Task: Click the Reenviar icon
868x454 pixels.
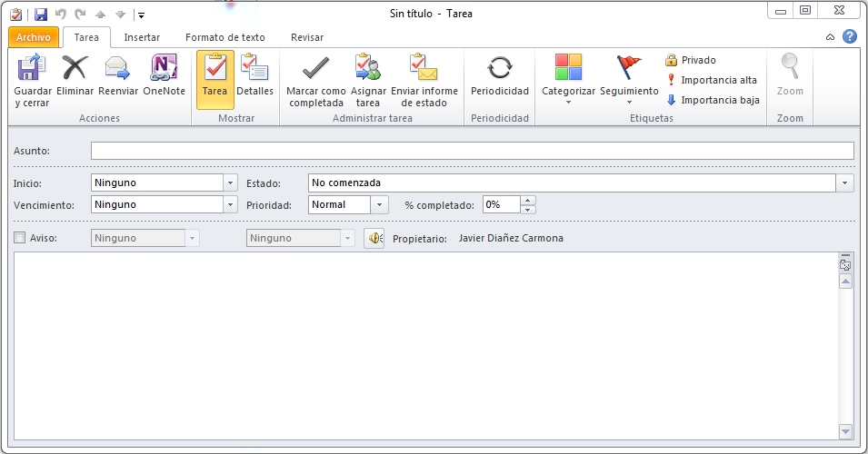Action: coord(117,67)
